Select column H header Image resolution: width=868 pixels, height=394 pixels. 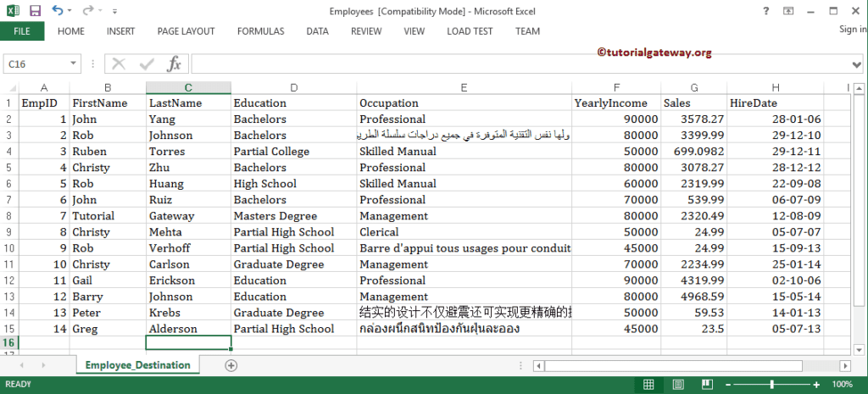coord(776,87)
